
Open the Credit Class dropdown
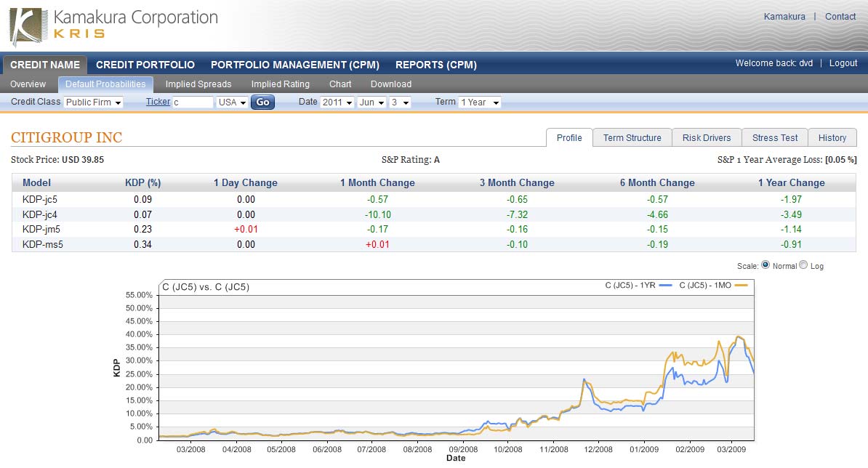[x=93, y=102]
